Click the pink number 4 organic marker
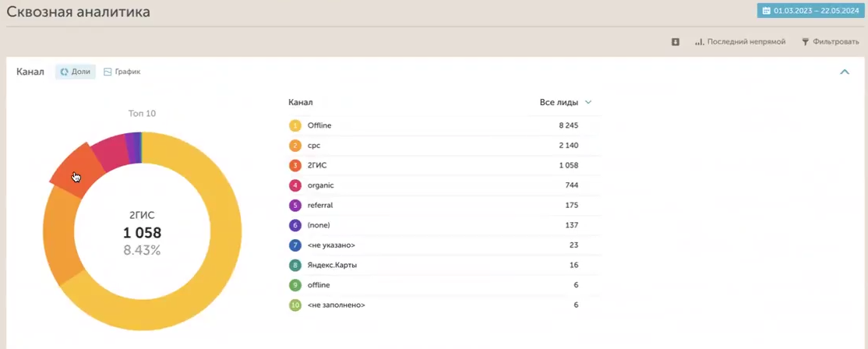 click(x=295, y=185)
